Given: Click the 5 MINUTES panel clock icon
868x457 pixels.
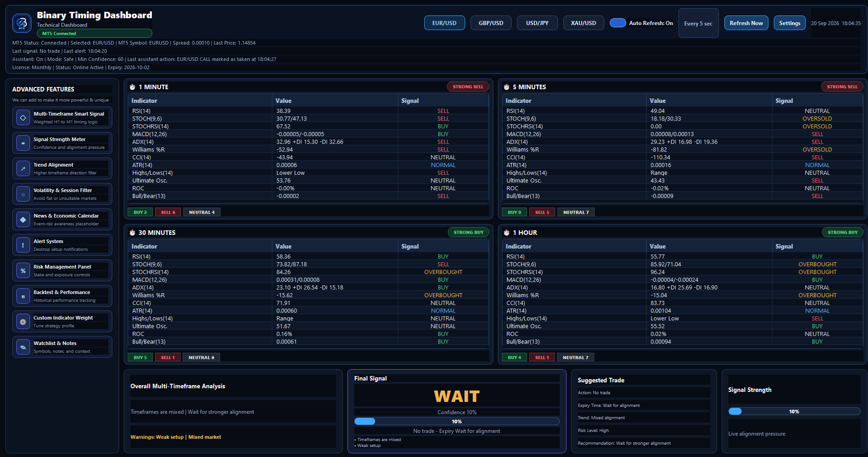Looking at the screenshot, I should tap(507, 87).
